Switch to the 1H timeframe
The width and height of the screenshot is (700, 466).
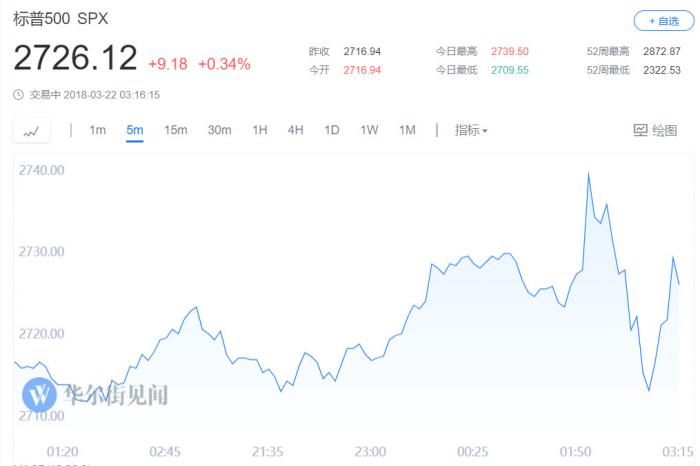[x=260, y=130]
